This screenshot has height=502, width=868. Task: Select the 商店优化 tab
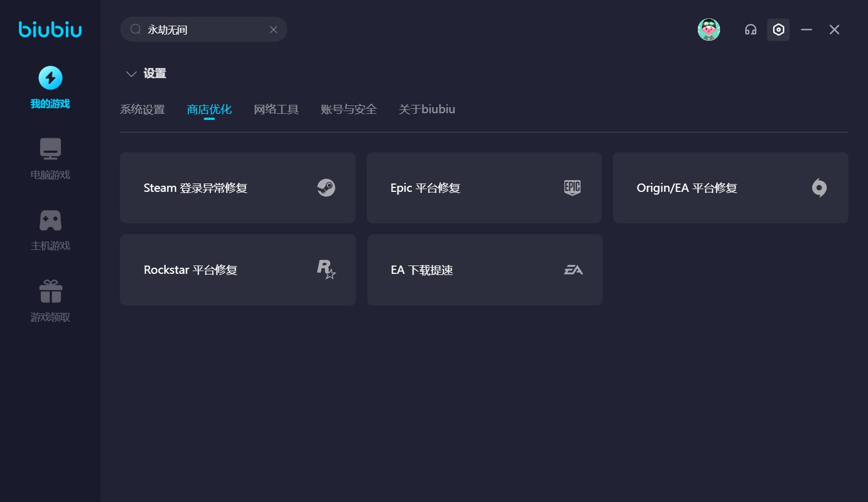(209, 109)
